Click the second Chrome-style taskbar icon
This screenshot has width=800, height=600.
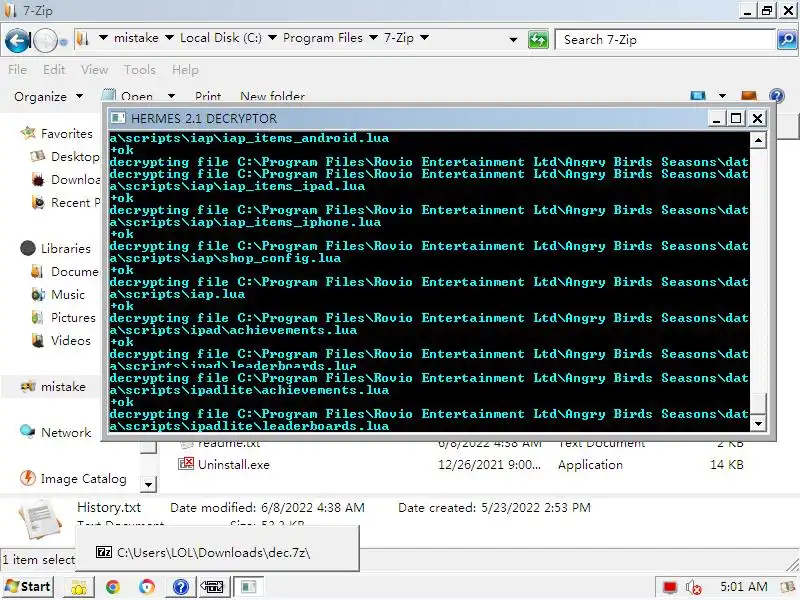146,587
